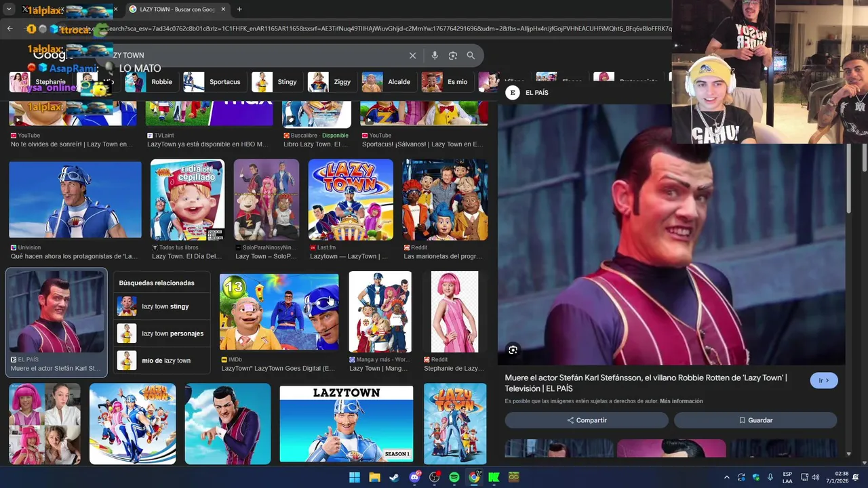The width and height of the screenshot is (868, 488).
Task: Click the Guardar button
Action: click(x=755, y=420)
